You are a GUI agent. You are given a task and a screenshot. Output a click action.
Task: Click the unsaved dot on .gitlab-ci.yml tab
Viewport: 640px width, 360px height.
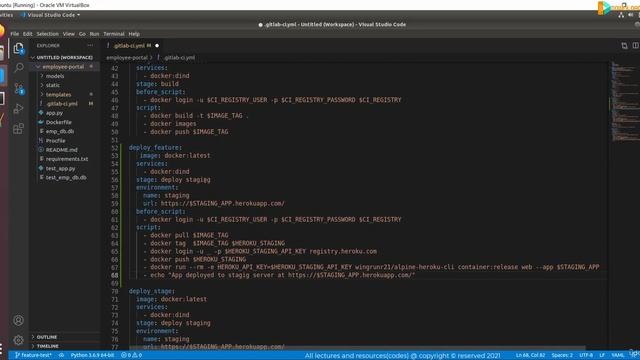157,46
